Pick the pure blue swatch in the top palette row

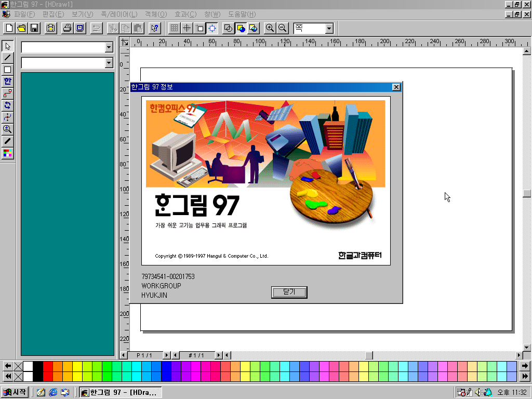[x=166, y=366]
